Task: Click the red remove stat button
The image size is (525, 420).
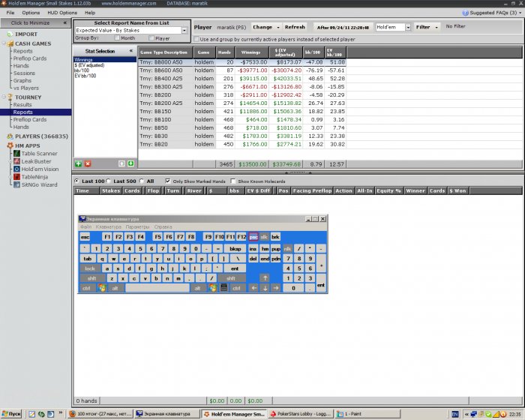Action: pos(88,163)
